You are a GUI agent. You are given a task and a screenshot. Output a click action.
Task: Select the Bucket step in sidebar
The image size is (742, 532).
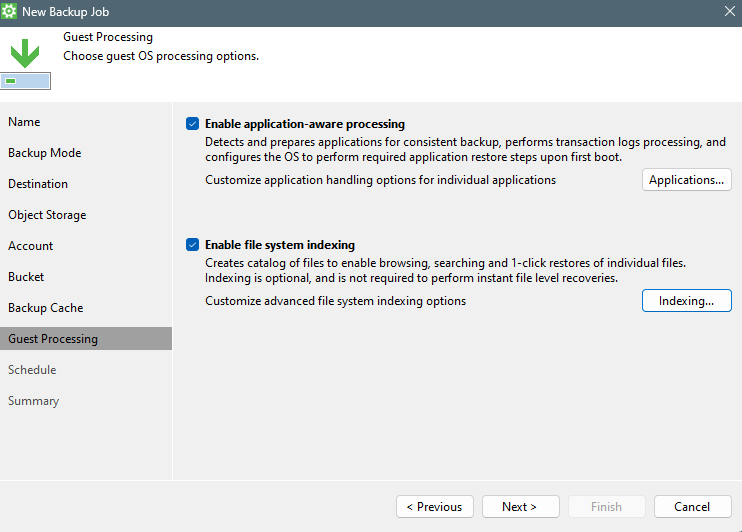coord(26,277)
